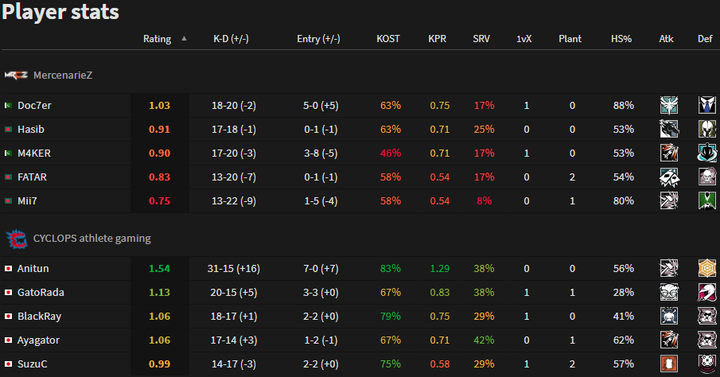Click Doc7er's attacker operator icon
720x377 pixels.
(x=669, y=105)
